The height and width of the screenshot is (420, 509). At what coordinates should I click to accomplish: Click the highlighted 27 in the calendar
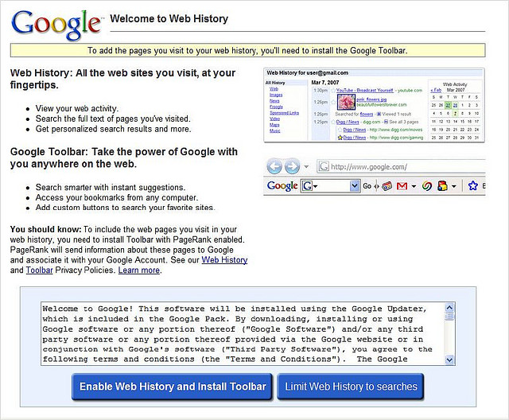click(x=448, y=105)
